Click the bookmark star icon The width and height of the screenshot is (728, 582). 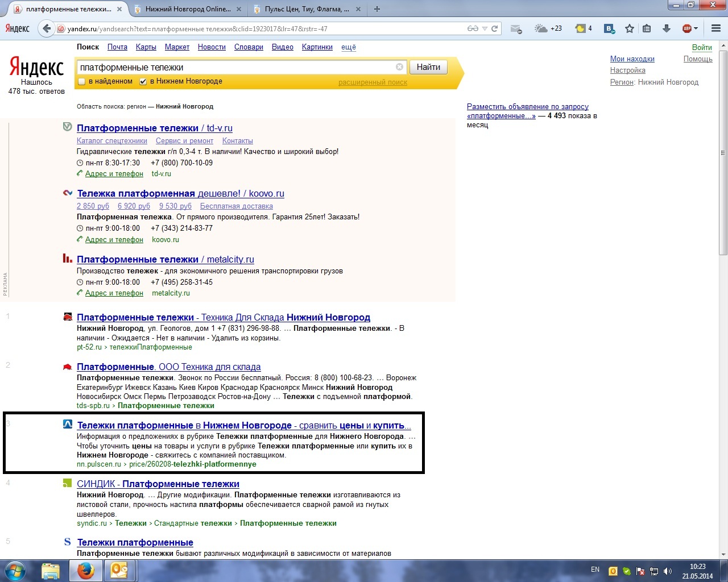click(x=630, y=28)
